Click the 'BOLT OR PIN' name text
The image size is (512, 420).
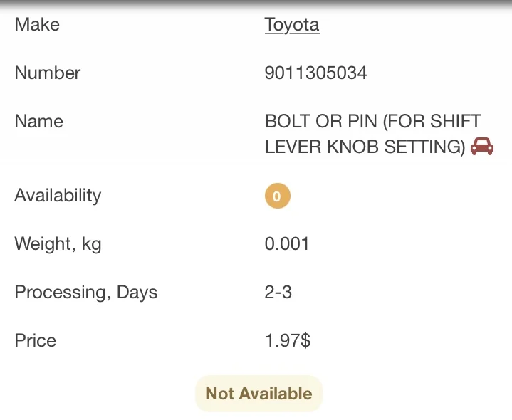tap(321, 121)
